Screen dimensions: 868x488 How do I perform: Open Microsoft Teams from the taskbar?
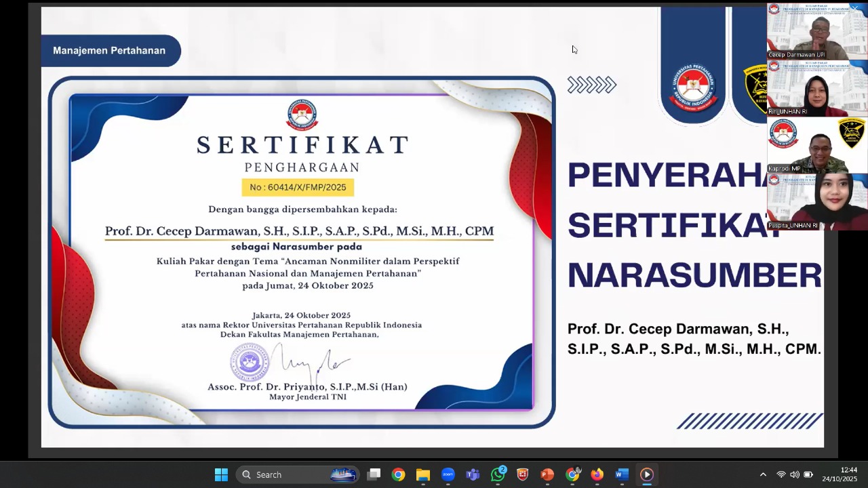(473, 474)
